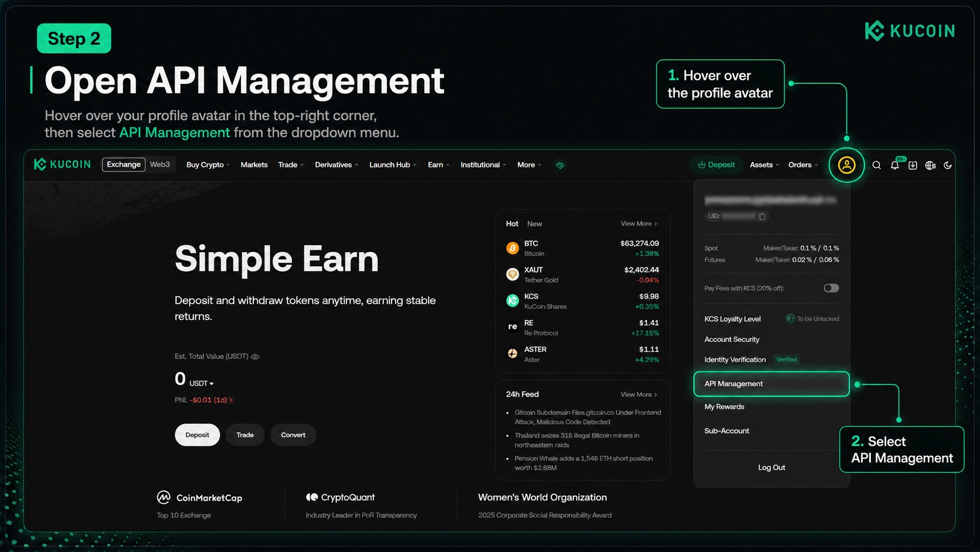
Task: Click the RE +17.15% change
Action: click(x=645, y=334)
